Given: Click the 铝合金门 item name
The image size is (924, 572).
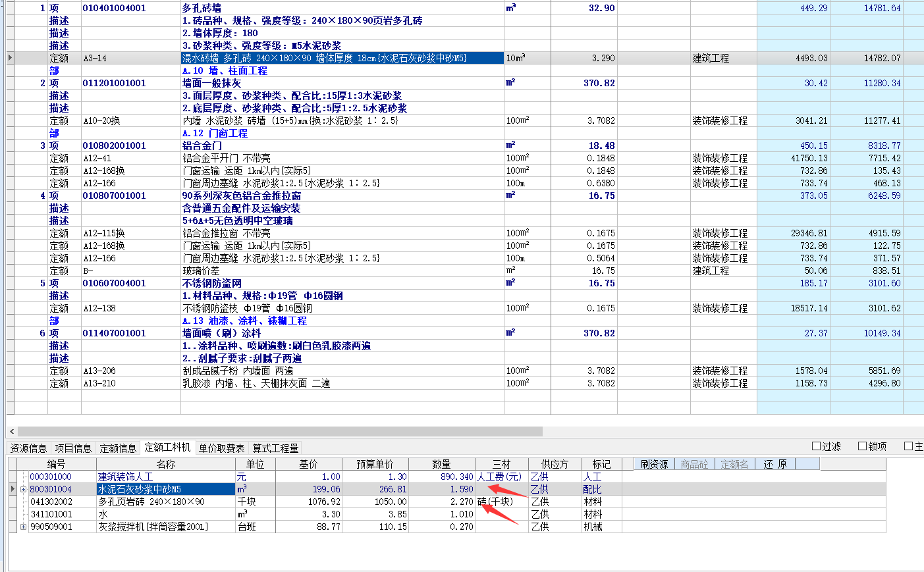Looking at the screenshot, I should click(x=202, y=145).
